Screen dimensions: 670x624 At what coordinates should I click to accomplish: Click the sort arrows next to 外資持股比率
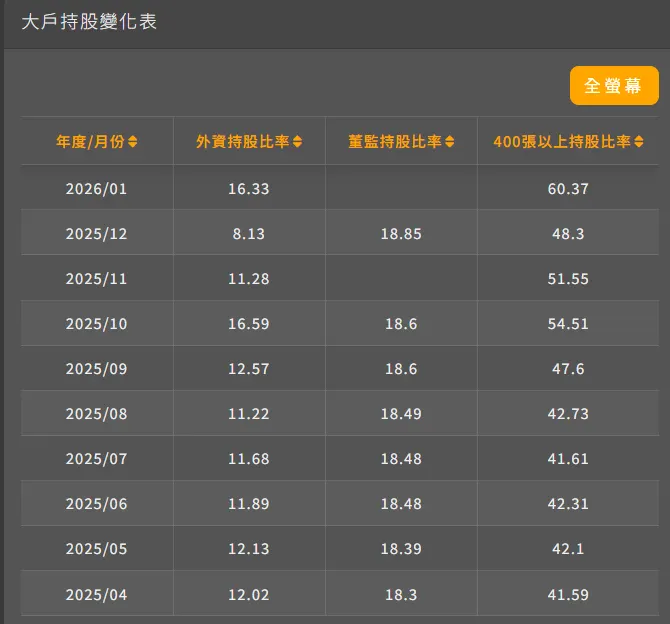tap(297, 141)
